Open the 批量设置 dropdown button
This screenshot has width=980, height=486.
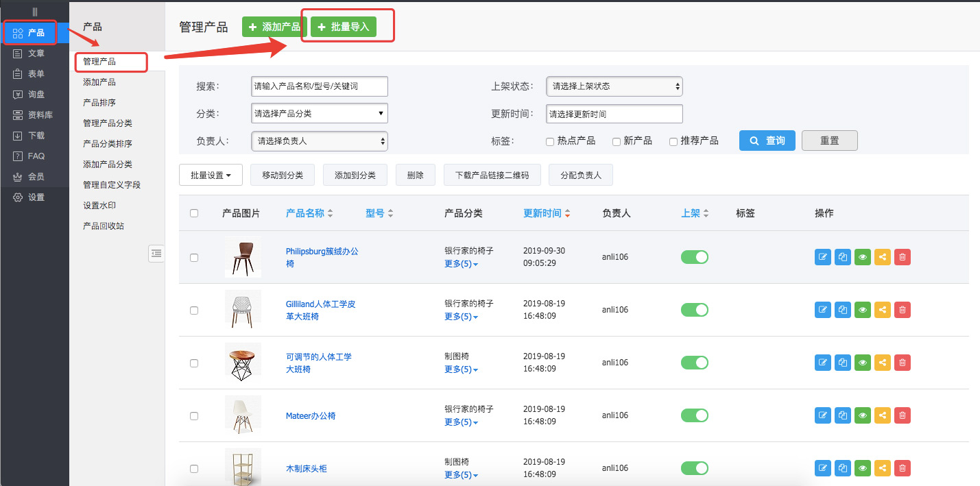pos(210,175)
